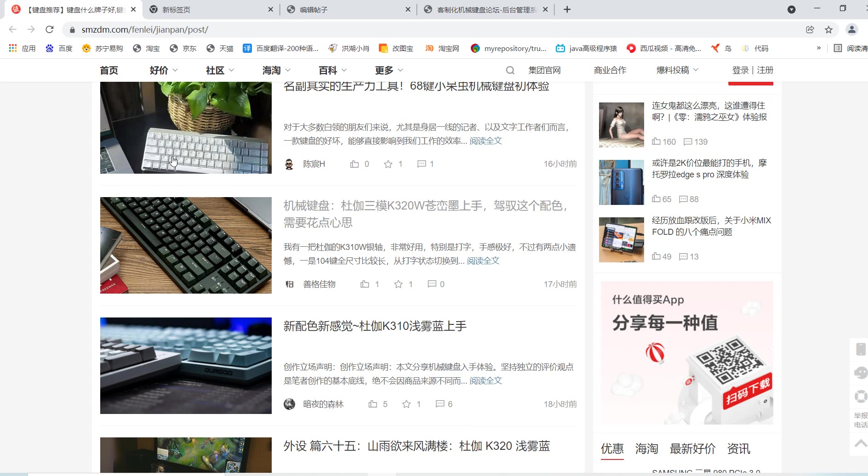Open the browser profile avatar icon
Viewport: 868px width, 476px height.
coord(851,29)
